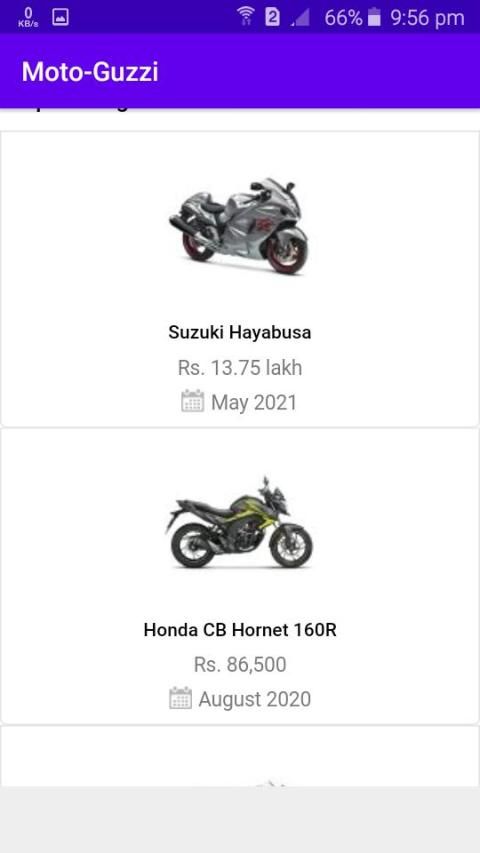Tap the Wi-Fi status icon
Viewport: 480px width, 853px height.
[x=247, y=17]
